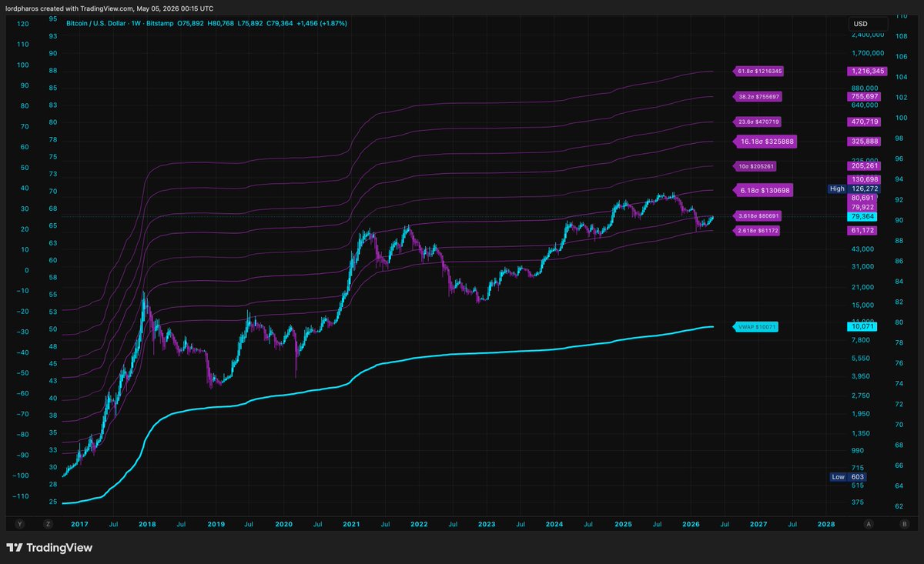Click 2024 on the time axis
924x564 pixels.
pyautogui.click(x=554, y=524)
